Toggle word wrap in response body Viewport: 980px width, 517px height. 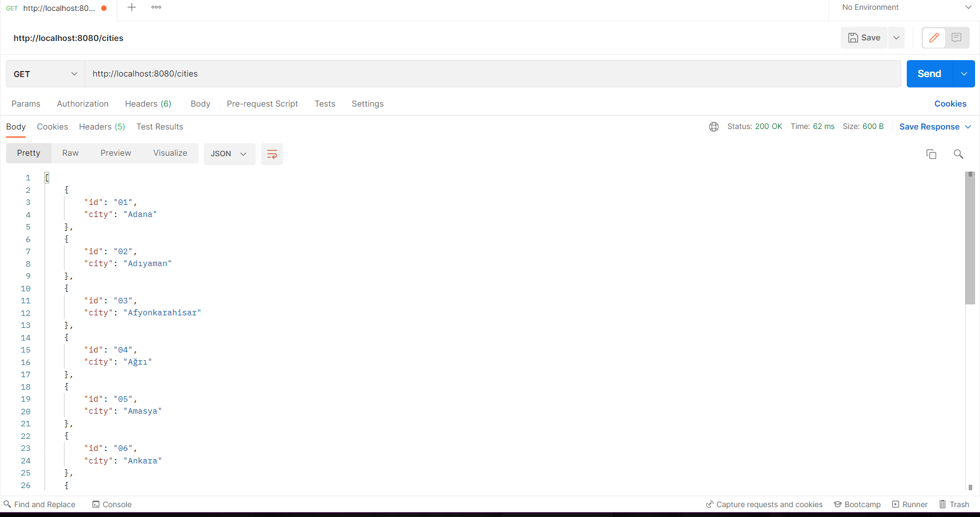(272, 154)
